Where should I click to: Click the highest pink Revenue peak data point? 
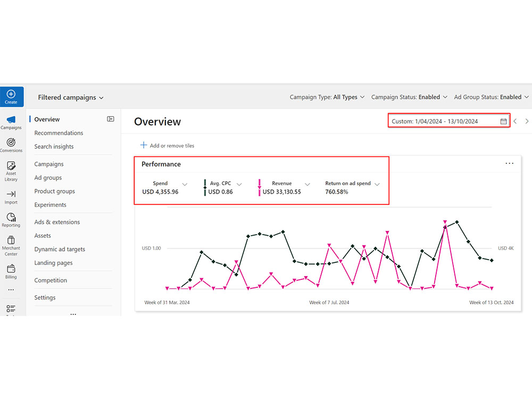click(445, 222)
